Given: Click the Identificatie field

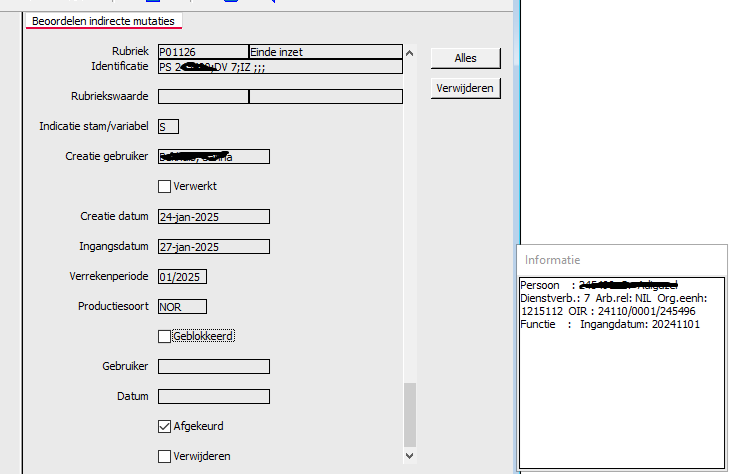Looking at the screenshot, I should [x=280, y=67].
